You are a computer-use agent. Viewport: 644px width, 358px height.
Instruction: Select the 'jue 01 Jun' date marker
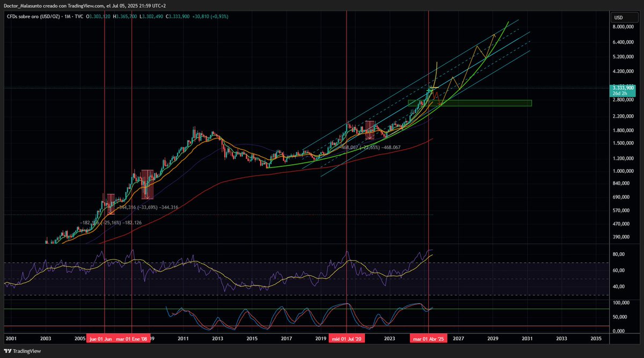101,339
